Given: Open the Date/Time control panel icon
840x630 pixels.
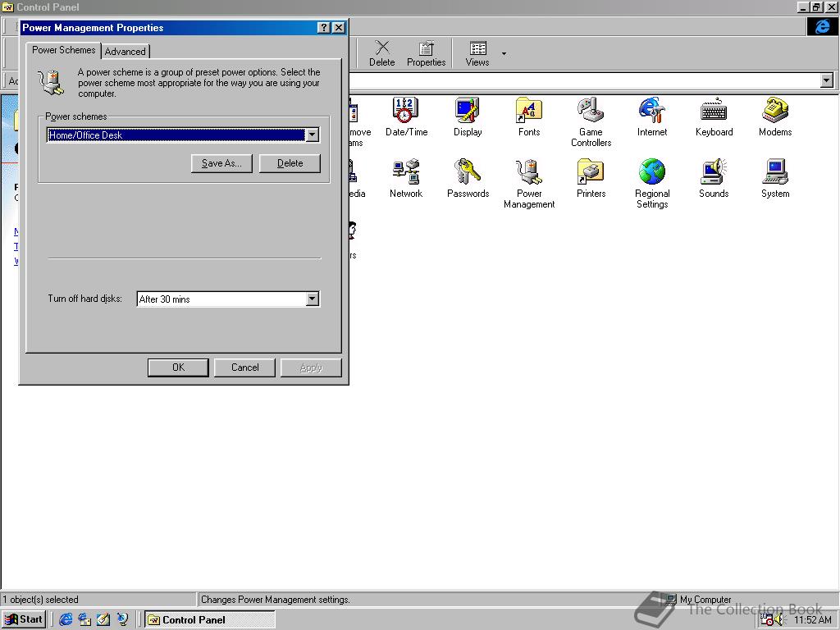Looking at the screenshot, I should click(406, 116).
